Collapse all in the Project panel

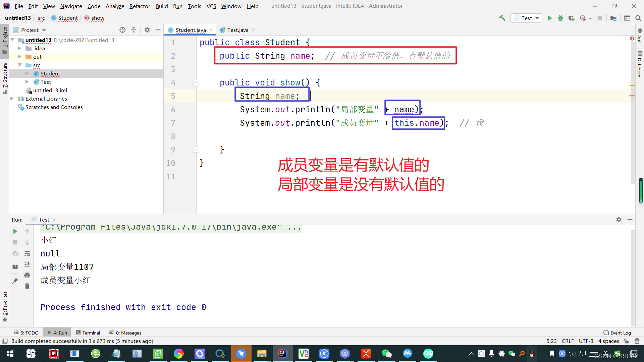coord(133,30)
